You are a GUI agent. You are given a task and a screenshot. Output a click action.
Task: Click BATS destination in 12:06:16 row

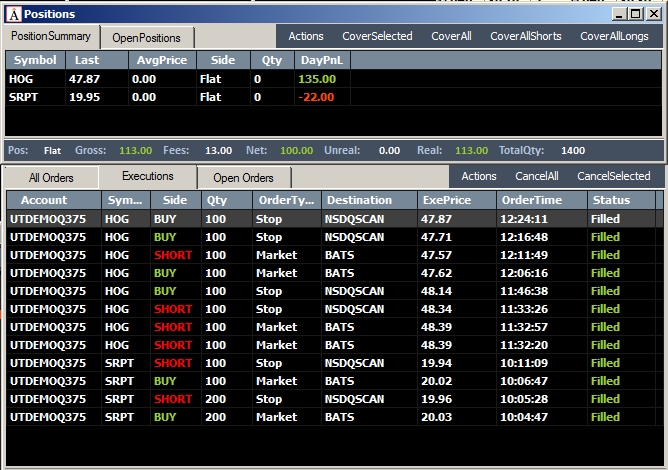click(340, 273)
